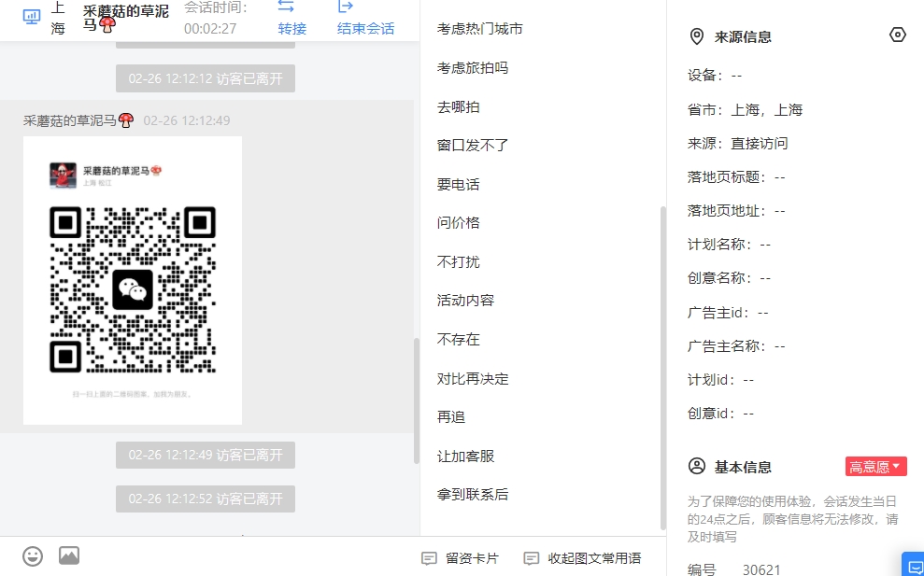Click the location pin icon next to 来源信息
The width and height of the screenshot is (924, 576).
[697, 36]
